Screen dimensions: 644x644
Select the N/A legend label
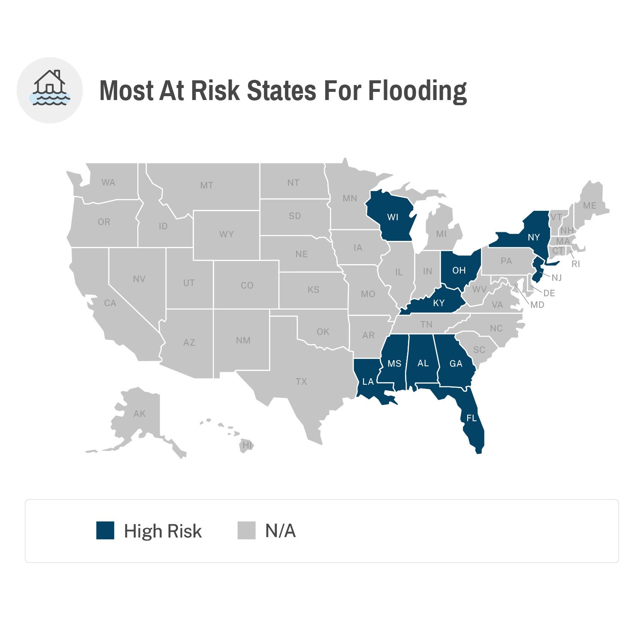pyautogui.click(x=280, y=531)
